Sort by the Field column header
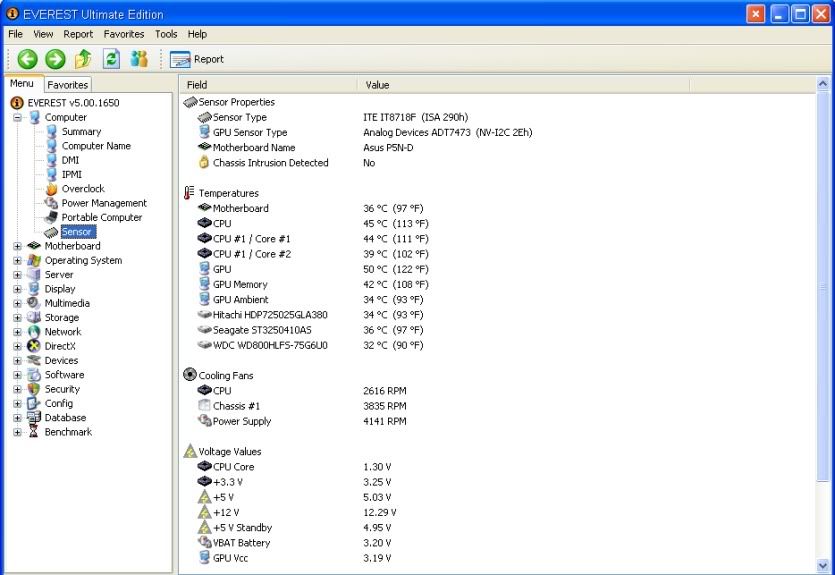 pos(268,85)
